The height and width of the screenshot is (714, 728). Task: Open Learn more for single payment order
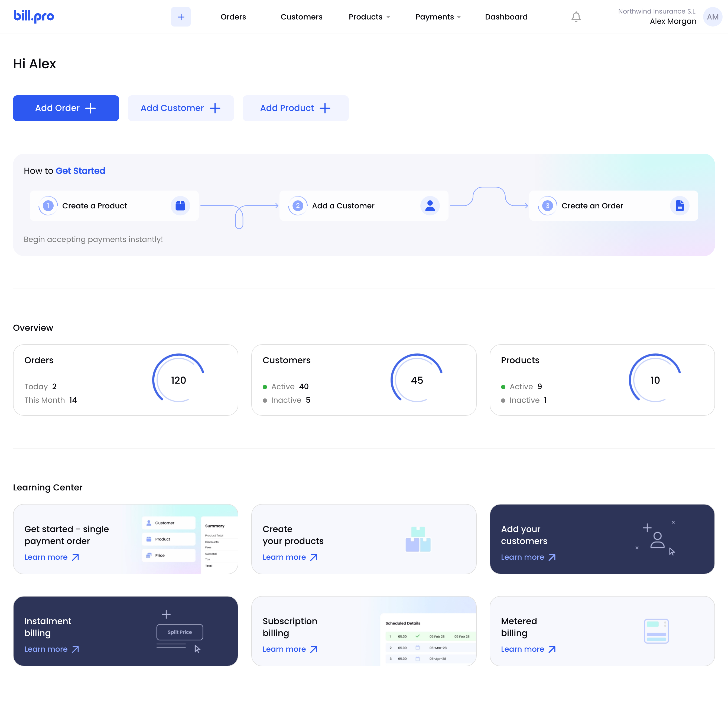point(52,557)
